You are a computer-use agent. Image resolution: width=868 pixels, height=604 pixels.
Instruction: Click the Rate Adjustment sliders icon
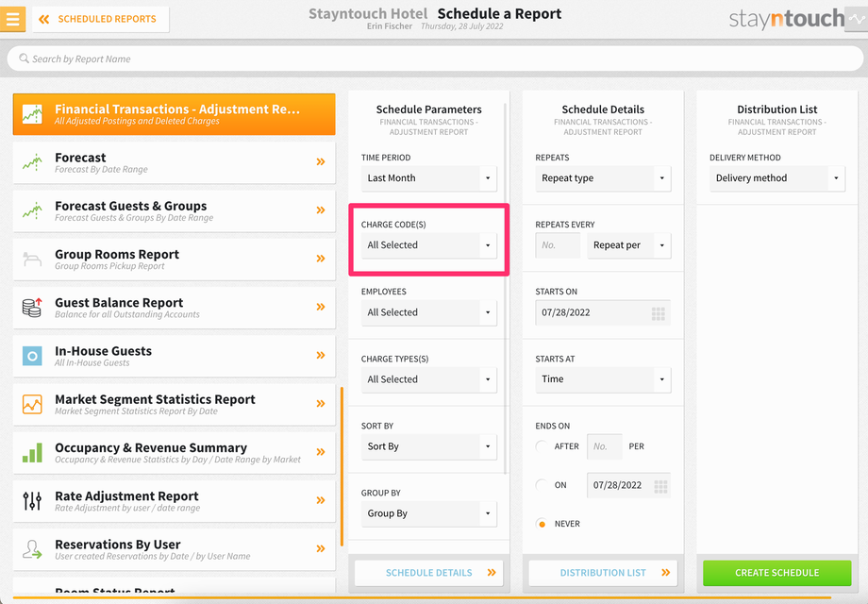(x=32, y=500)
